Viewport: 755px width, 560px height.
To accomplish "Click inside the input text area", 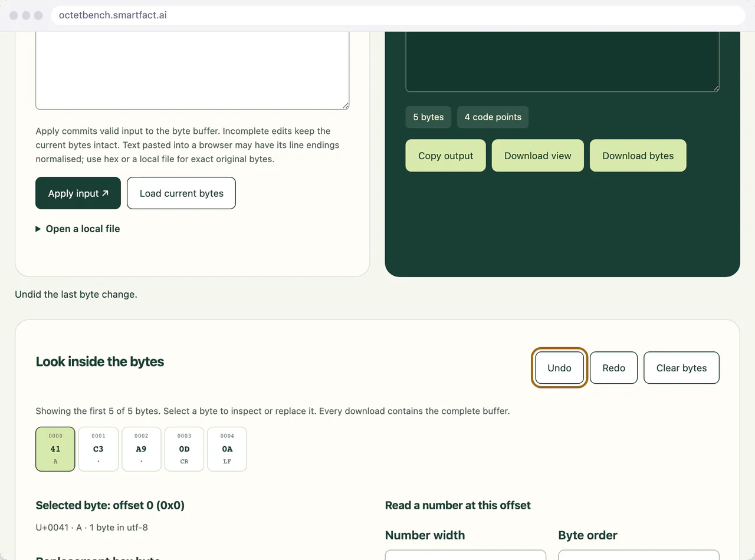I will coord(192,70).
